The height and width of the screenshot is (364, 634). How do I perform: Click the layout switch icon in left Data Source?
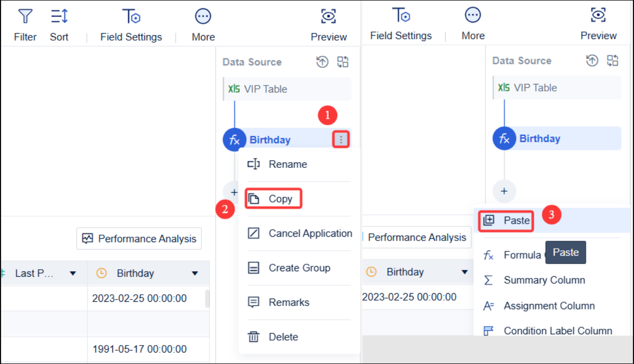[343, 62]
